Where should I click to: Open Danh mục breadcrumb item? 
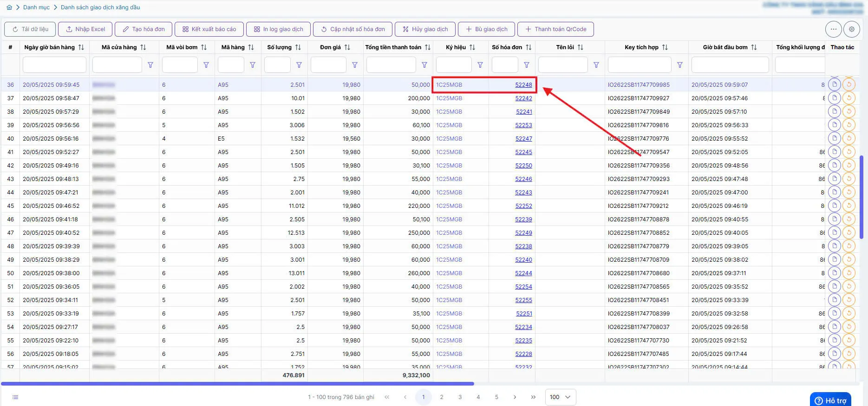(36, 7)
